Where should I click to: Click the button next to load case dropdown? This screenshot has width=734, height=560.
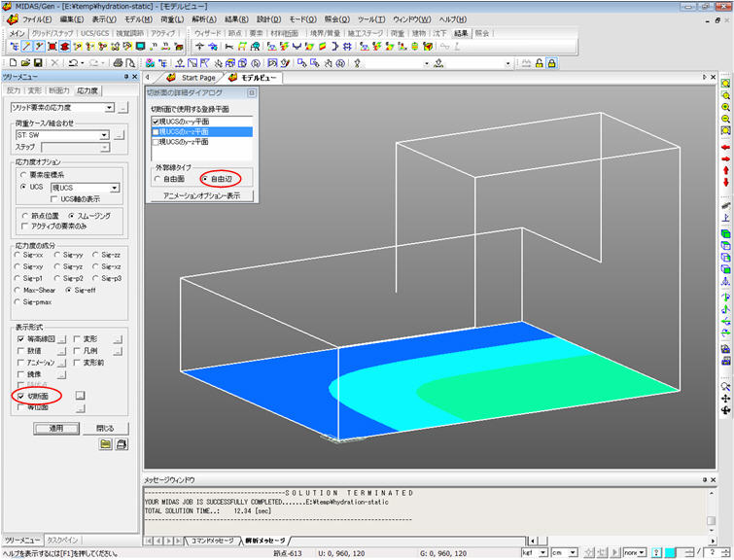click(x=120, y=135)
